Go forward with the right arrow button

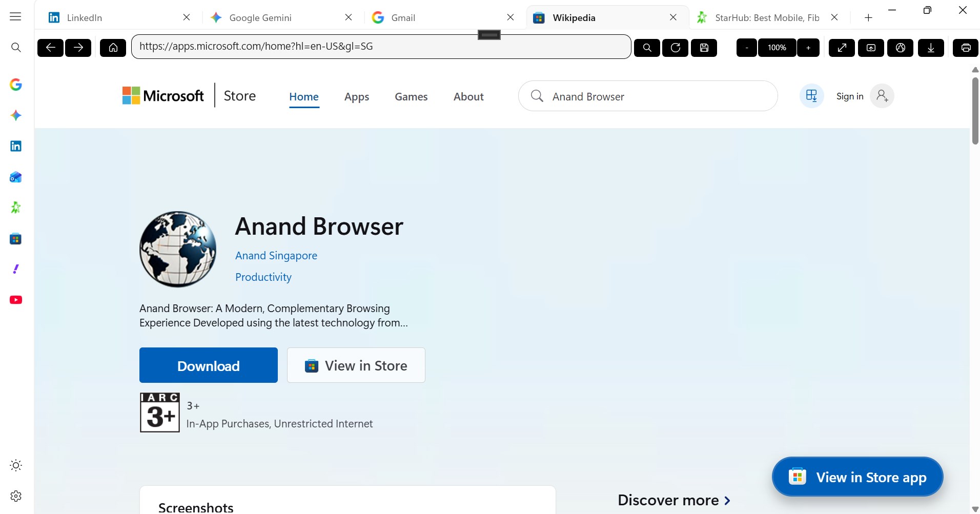(78, 48)
